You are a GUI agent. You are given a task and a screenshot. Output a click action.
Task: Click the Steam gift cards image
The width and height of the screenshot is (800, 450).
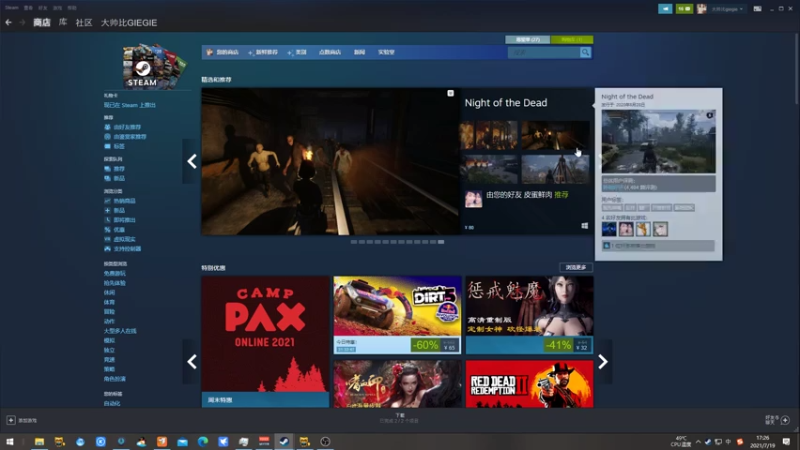(153, 66)
